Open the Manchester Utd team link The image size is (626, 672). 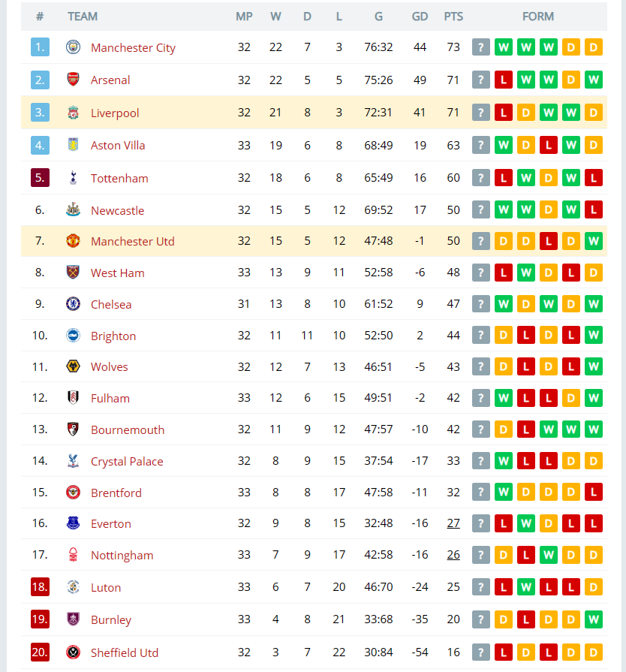point(132,241)
